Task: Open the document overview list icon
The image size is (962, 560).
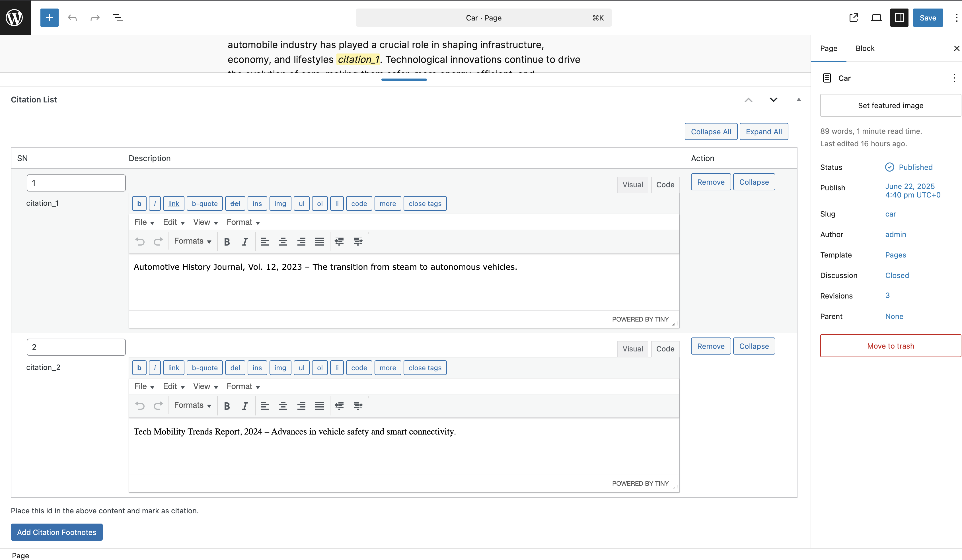Action: click(x=118, y=18)
